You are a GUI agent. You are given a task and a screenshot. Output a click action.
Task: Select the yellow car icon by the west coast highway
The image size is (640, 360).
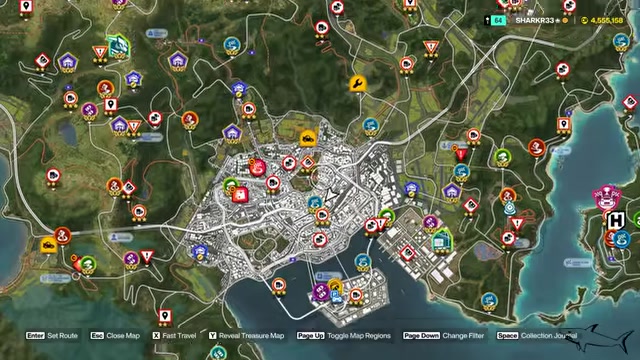49,245
